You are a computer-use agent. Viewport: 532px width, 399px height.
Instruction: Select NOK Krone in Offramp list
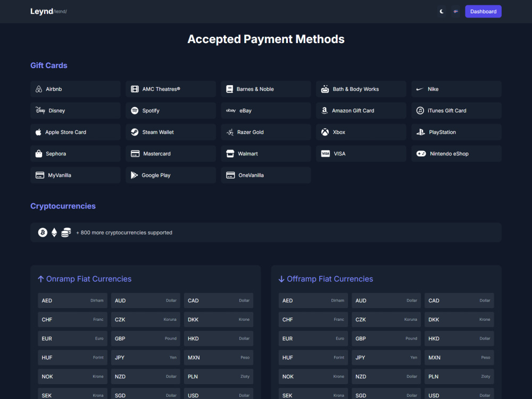coord(313,377)
